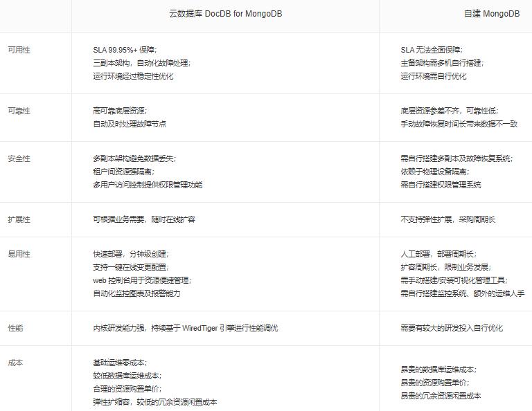The width and height of the screenshot is (532, 411).
Task: Select the line 昂贵的资源购置单价
Action: click(x=434, y=383)
